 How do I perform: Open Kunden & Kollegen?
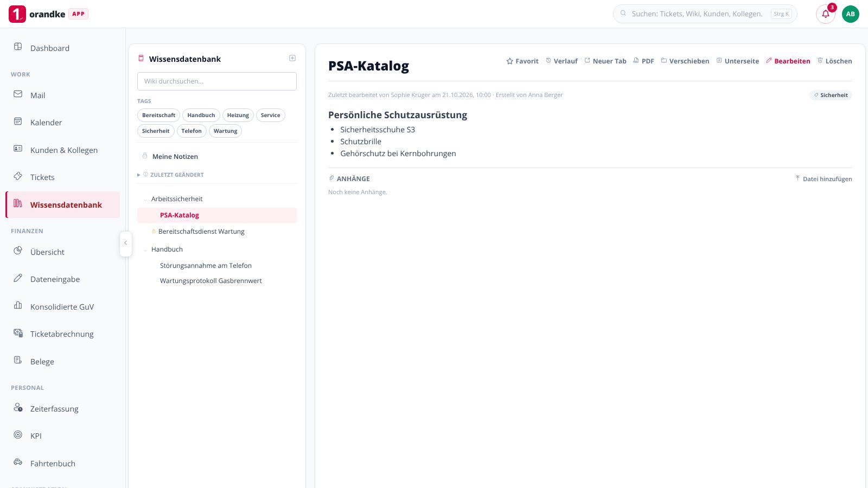tap(62, 150)
